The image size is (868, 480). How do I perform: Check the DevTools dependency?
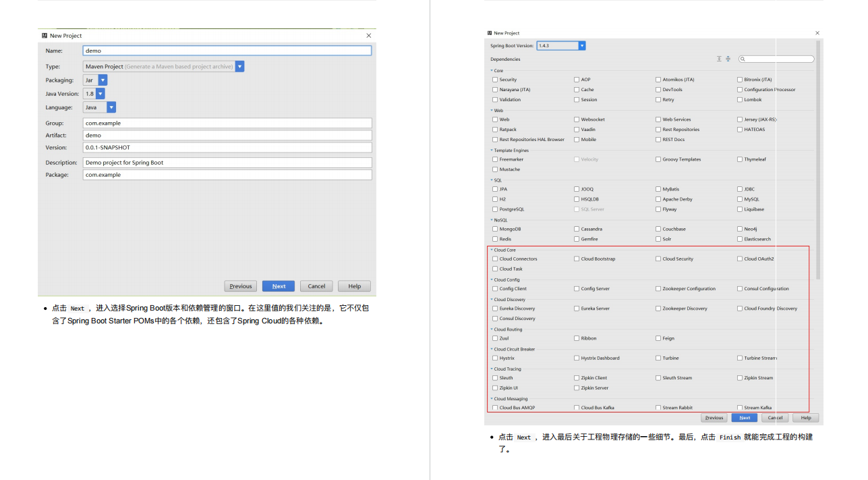coord(658,89)
